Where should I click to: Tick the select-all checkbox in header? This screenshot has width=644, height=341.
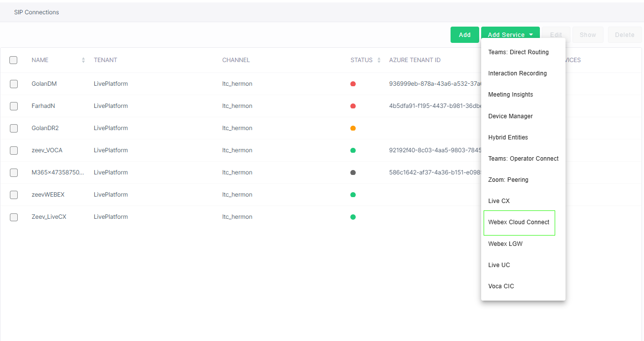pos(13,60)
